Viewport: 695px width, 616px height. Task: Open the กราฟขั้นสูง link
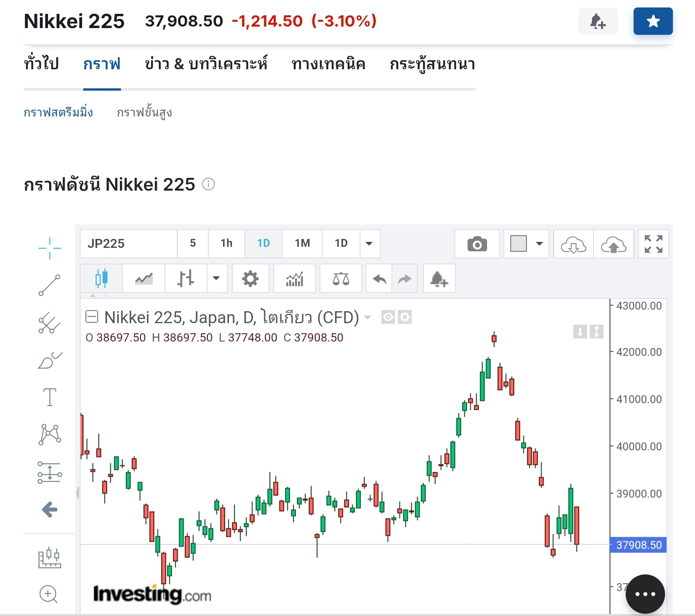pos(144,113)
